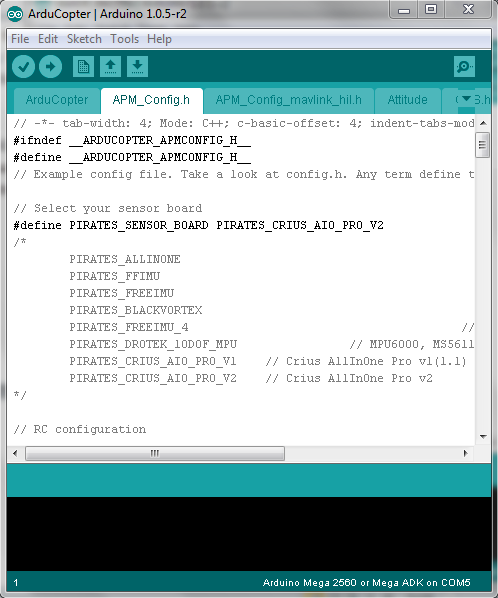Click the horizontal scrollbar thumb
Screen dimensions: 498x598
[155, 453]
